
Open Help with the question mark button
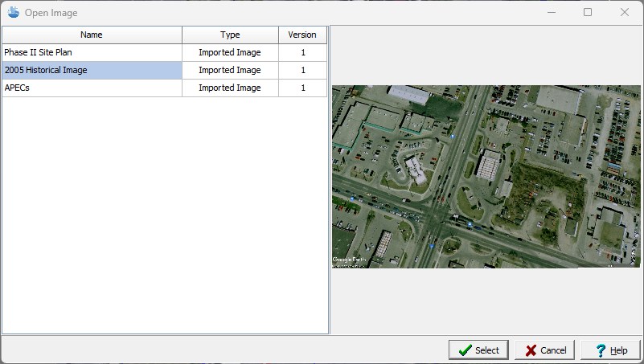point(610,350)
